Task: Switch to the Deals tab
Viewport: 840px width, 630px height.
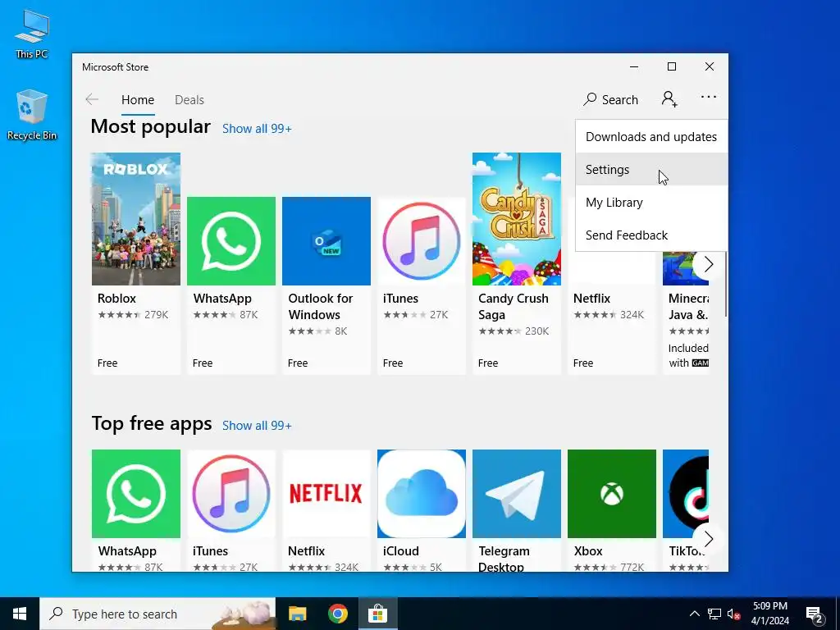Action: coord(189,99)
